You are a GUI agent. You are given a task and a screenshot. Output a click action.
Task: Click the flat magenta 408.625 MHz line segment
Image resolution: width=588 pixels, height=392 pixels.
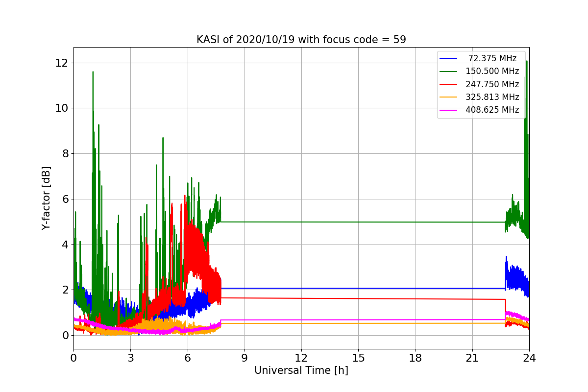(x=363, y=320)
